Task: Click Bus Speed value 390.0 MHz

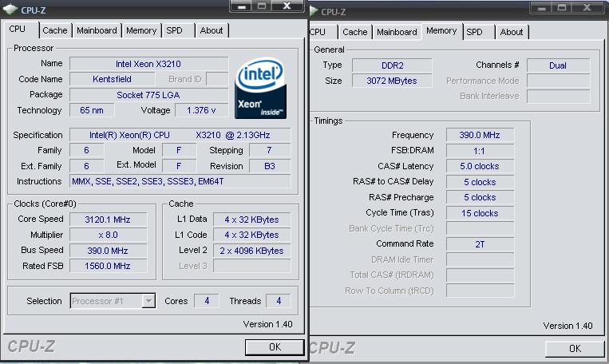Action: tap(108, 251)
